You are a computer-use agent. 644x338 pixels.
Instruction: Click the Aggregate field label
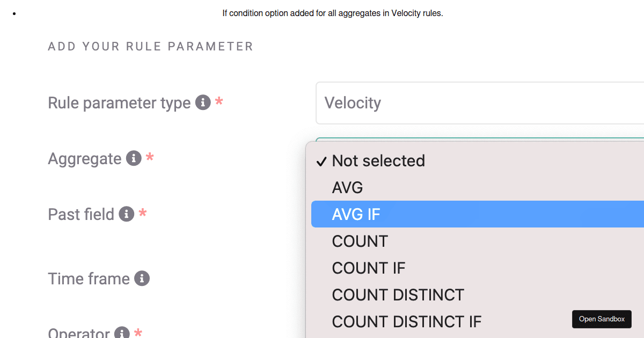point(85,159)
